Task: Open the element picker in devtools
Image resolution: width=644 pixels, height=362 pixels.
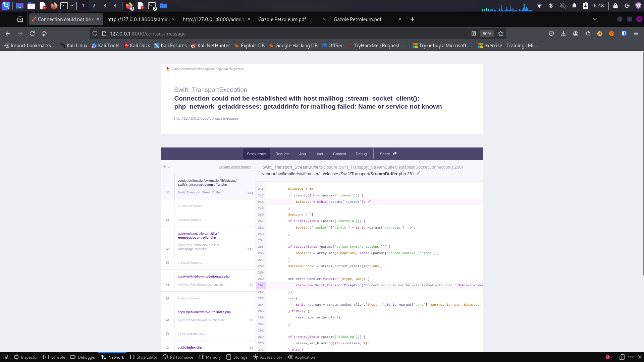Action: 5,357
